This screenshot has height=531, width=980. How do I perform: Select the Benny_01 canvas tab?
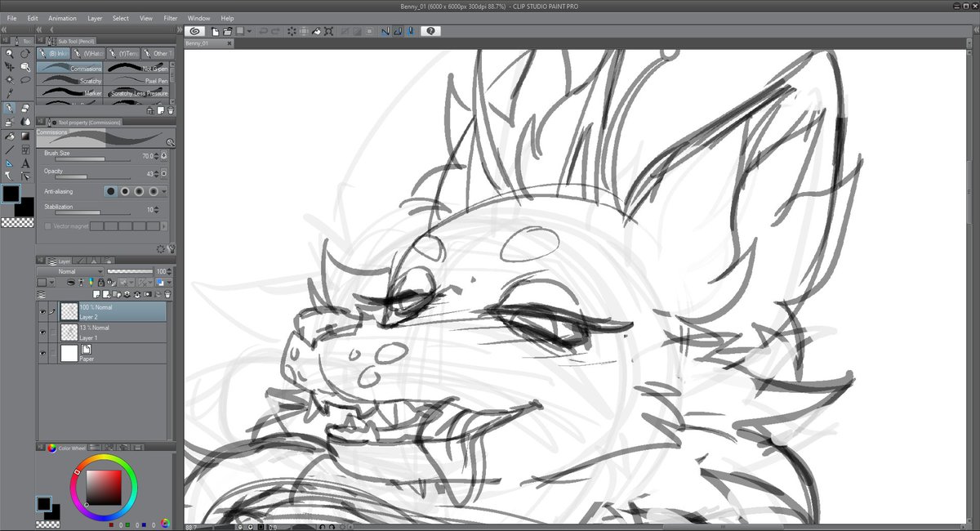(209, 43)
